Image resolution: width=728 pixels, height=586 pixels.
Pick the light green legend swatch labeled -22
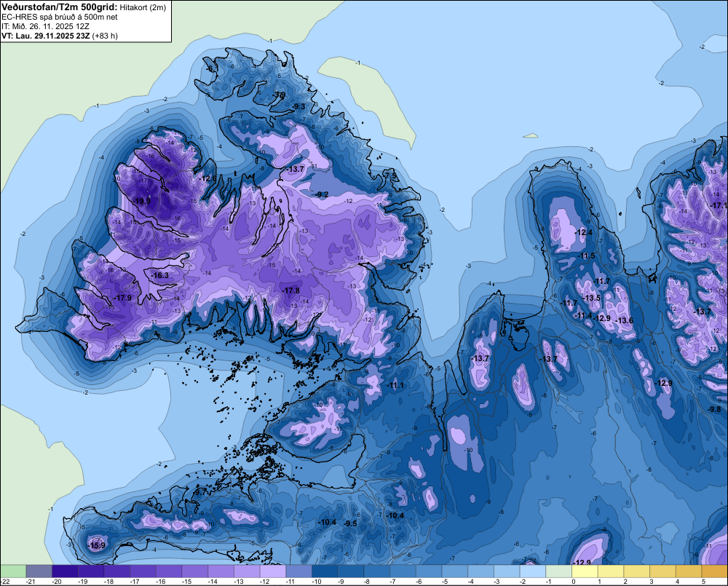[13, 571]
